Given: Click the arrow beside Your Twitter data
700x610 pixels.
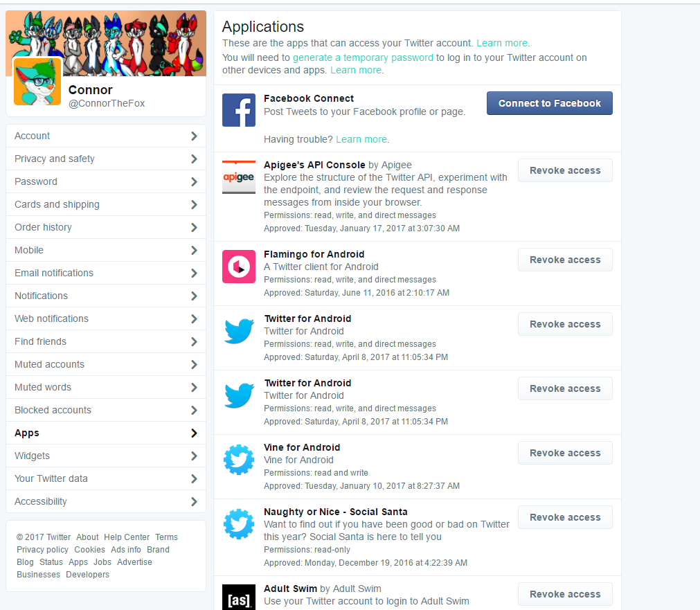Looking at the screenshot, I should point(194,478).
